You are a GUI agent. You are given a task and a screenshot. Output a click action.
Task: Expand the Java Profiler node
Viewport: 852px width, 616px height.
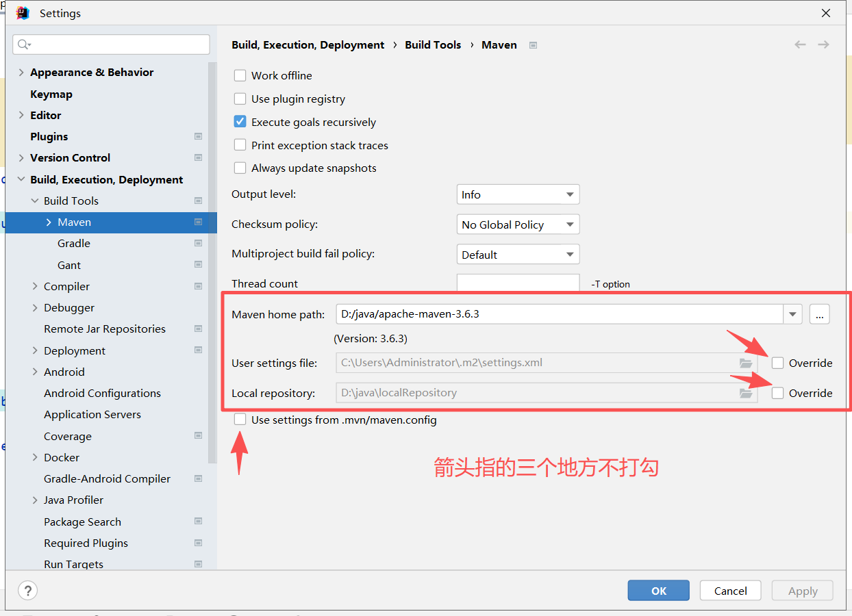[35, 500]
